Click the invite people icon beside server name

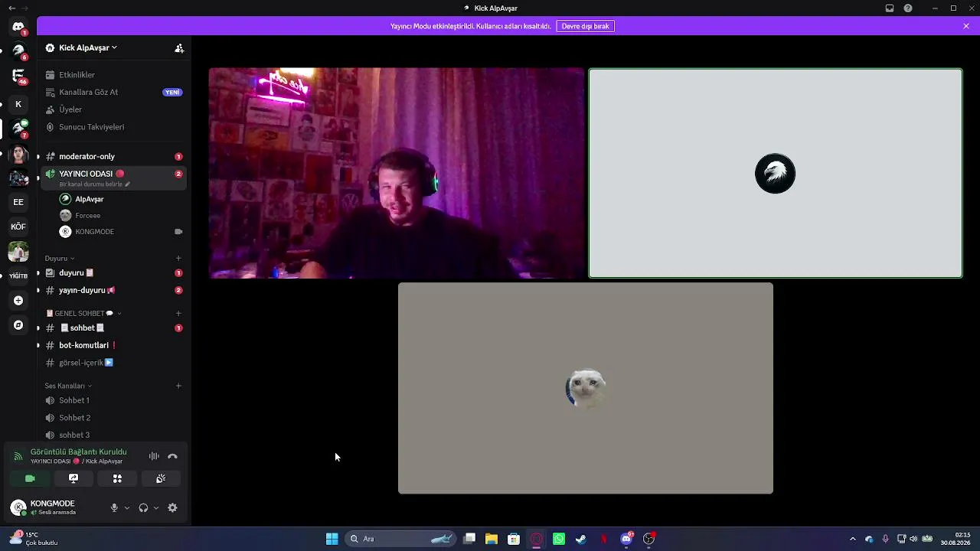(179, 47)
